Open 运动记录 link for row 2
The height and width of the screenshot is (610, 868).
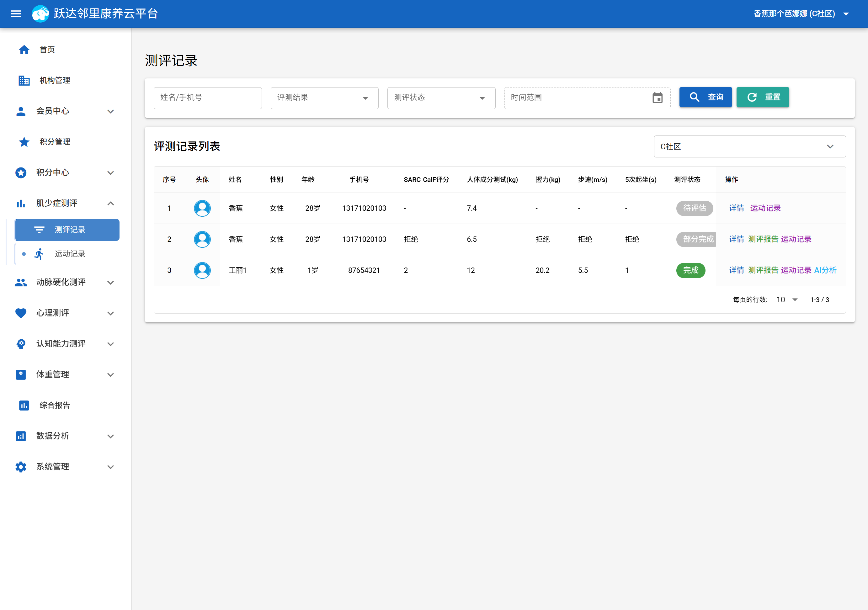click(796, 239)
